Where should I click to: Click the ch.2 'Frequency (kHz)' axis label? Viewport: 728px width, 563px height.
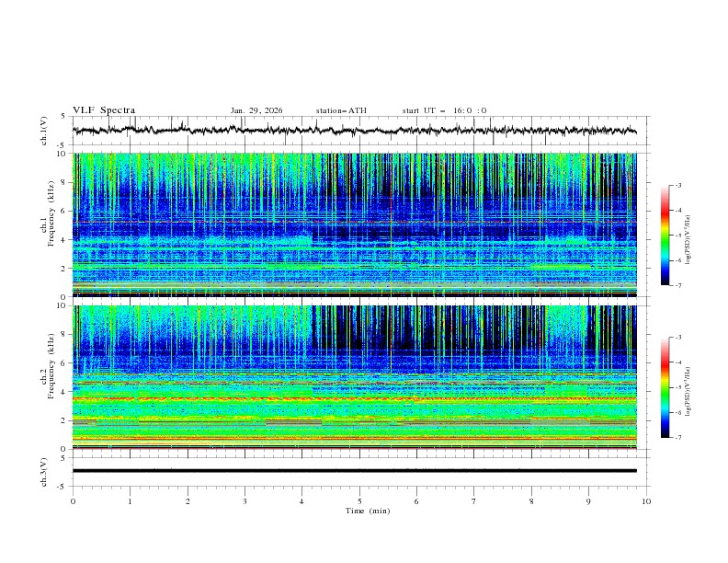[51, 366]
